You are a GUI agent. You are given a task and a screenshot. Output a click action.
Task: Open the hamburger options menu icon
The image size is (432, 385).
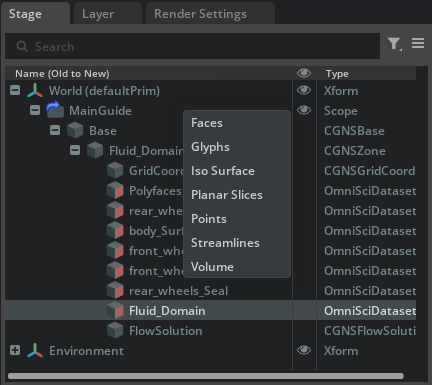point(418,43)
